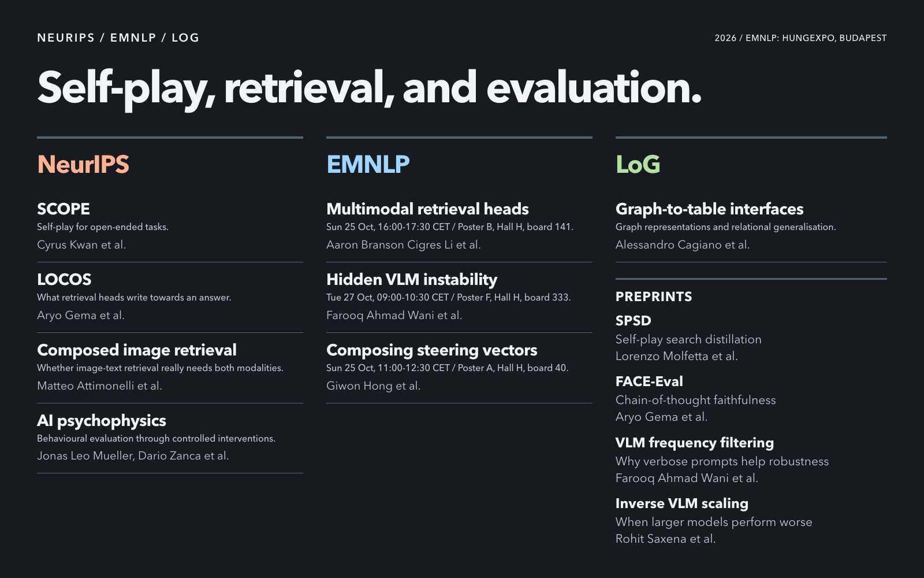The image size is (924, 578).
Task: Select the LOCOS paper heading
Action: point(64,279)
